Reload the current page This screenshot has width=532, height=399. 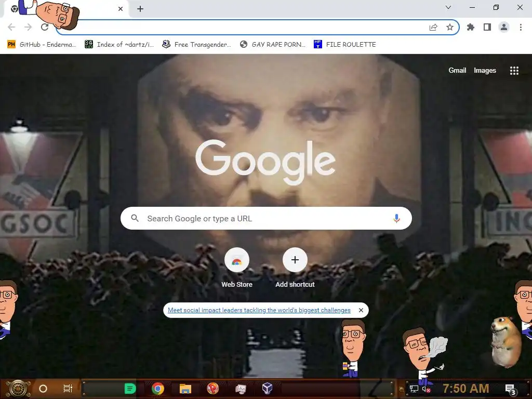(x=45, y=27)
